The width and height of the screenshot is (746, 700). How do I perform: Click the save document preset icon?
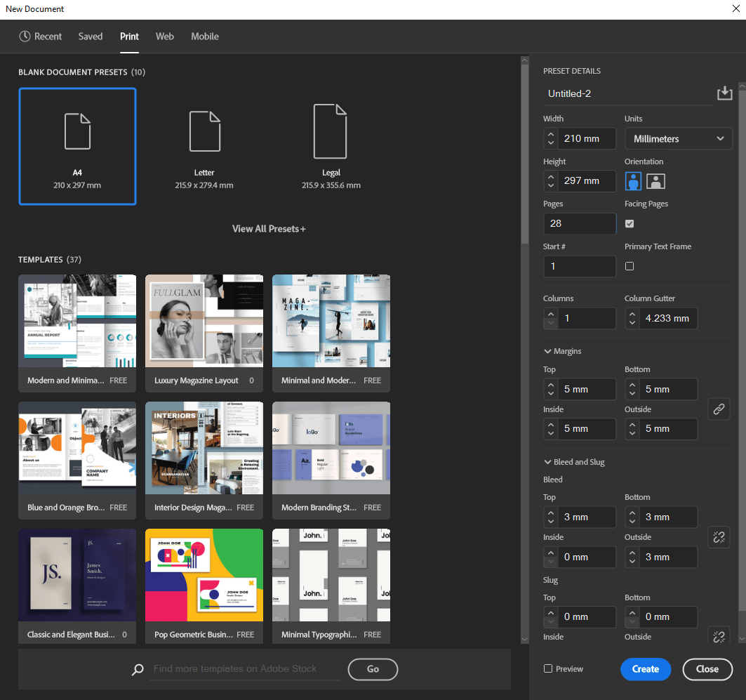pyautogui.click(x=724, y=93)
